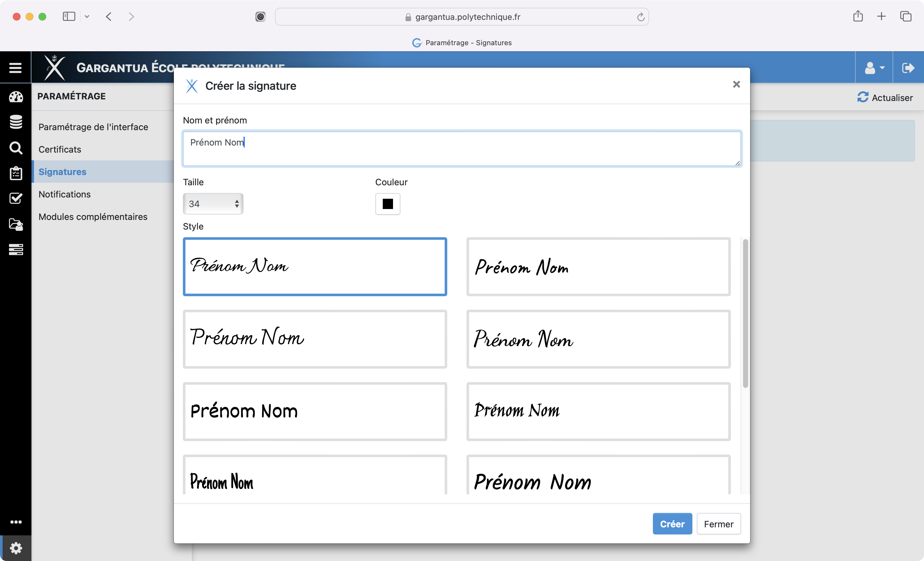Click the dashboard gauge icon
924x561 pixels.
click(16, 97)
